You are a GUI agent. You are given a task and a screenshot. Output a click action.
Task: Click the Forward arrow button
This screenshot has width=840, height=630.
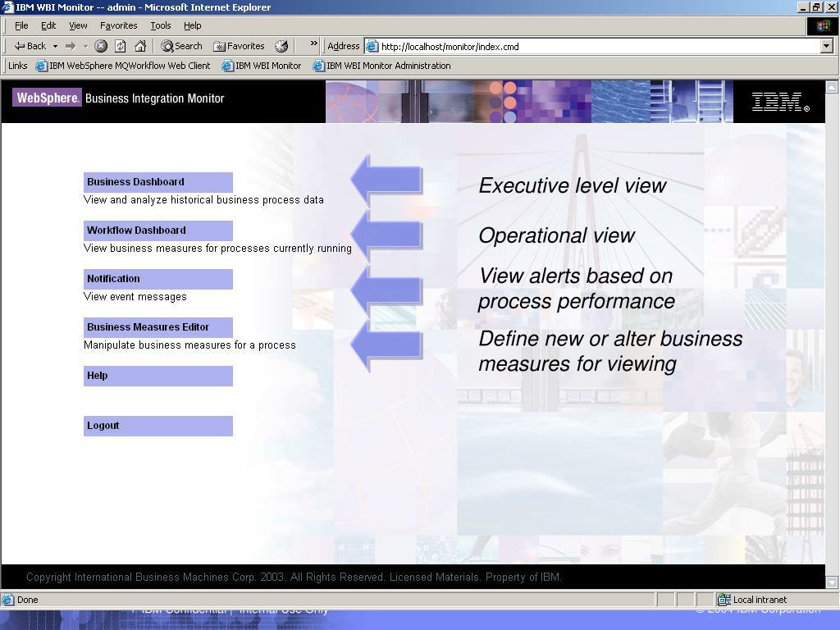[x=71, y=46]
